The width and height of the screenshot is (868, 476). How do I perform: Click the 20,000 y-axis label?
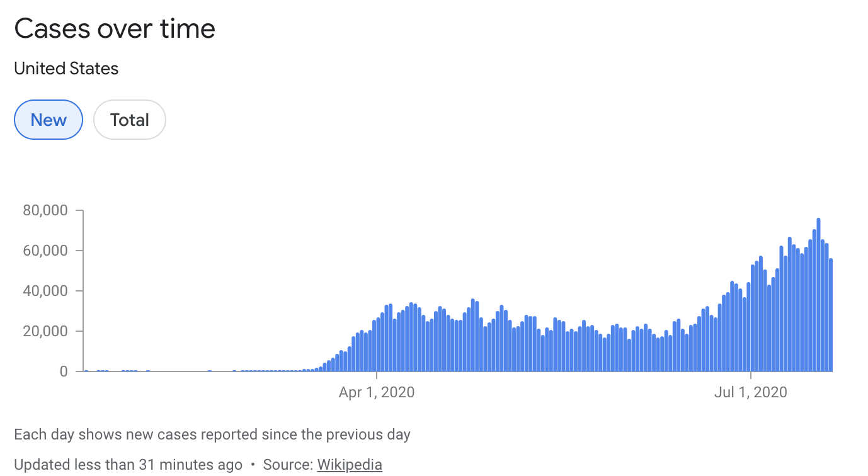tap(45, 331)
